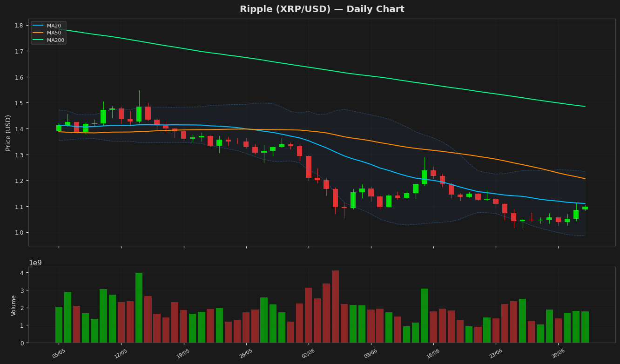Click the 1.8 price axis tick
This screenshot has height=364, width=620.
tap(19, 25)
